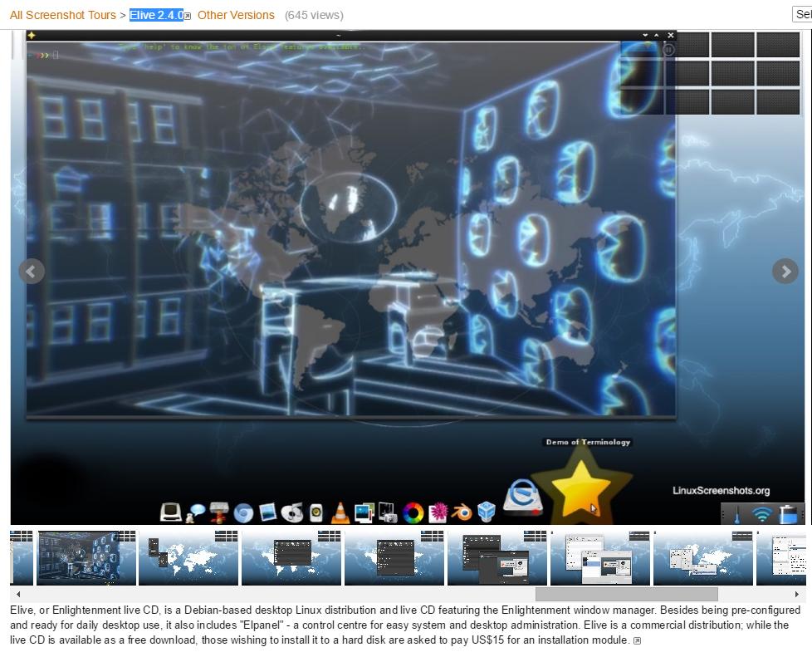Click the terminal window's up-arrow maximize button
The width and height of the screenshot is (812, 652).
[x=657, y=35]
